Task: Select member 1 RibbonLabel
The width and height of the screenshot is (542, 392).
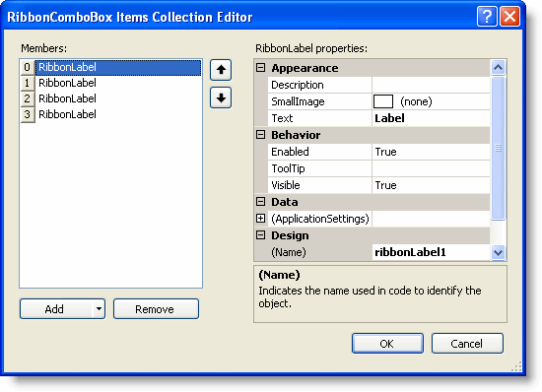Action: (118, 83)
